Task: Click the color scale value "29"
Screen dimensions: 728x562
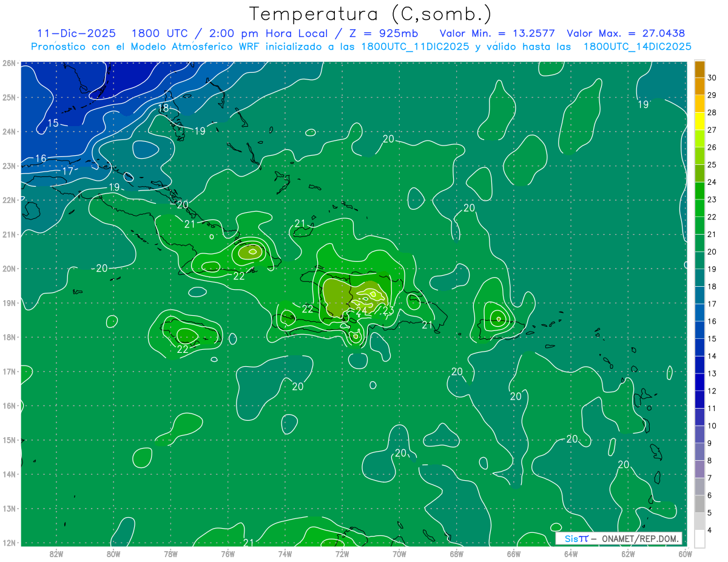Action: (712, 95)
